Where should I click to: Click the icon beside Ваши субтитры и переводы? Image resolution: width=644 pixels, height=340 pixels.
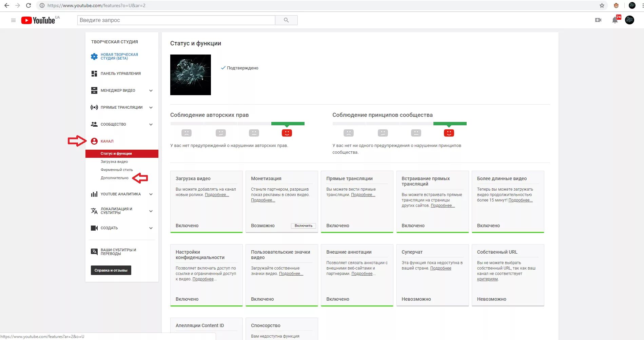[x=94, y=252]
